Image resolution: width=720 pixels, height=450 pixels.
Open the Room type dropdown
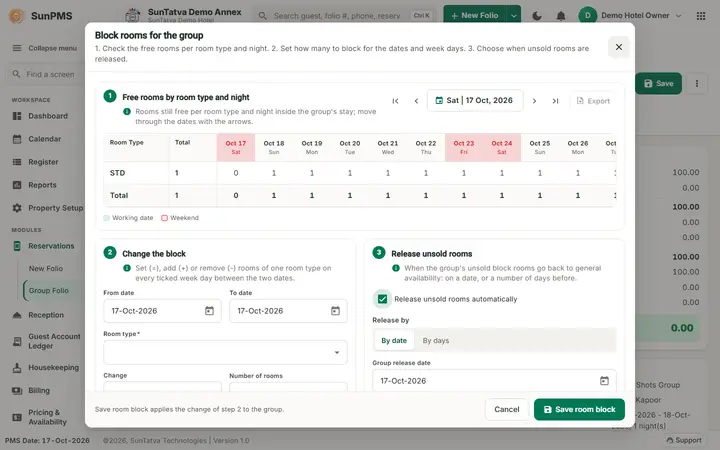point(225,352)
